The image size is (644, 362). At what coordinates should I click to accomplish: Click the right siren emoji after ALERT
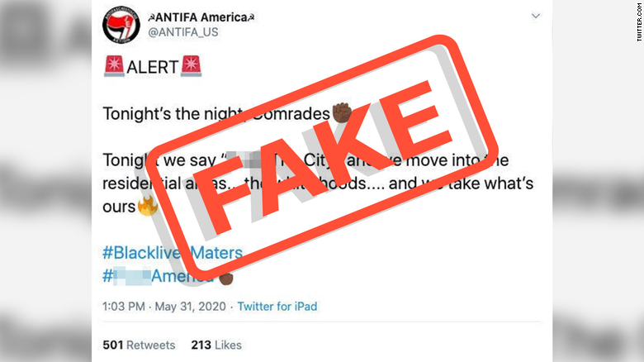pyautogui.click(x=191, y=66)
